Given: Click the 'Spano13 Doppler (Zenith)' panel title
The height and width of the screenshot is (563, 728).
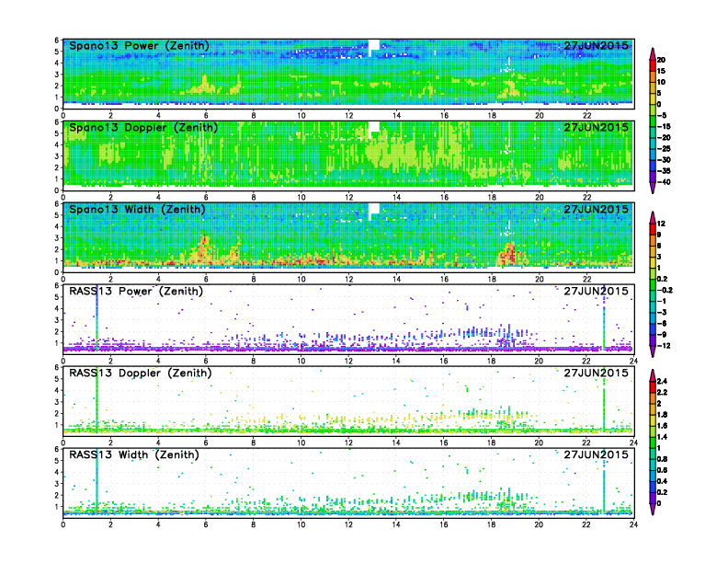Looking at the screenshot, I should point(143,128).
